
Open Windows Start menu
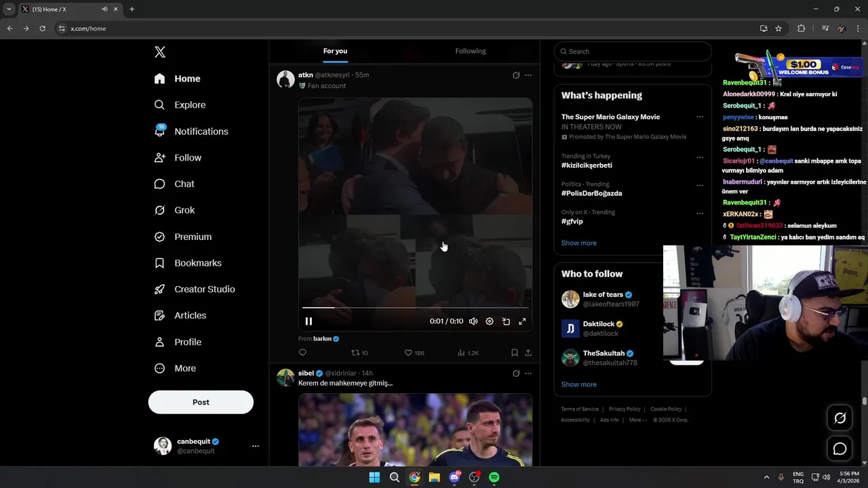(374, 477)
